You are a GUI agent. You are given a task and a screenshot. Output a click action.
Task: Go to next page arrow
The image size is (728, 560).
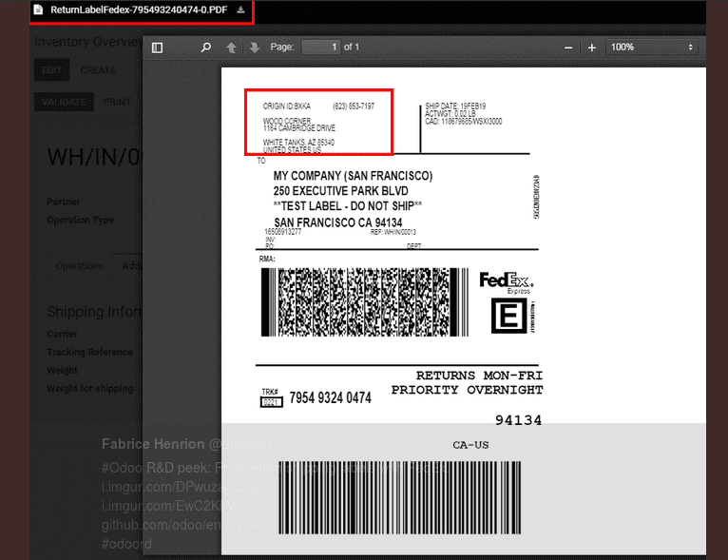click(x=255, y=48)
